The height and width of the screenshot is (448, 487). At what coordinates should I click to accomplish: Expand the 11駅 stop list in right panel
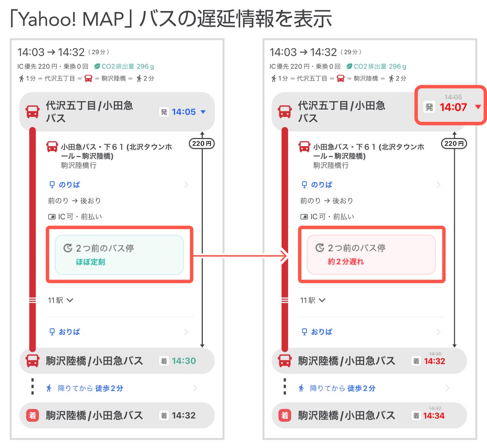(x=312, y=300)
